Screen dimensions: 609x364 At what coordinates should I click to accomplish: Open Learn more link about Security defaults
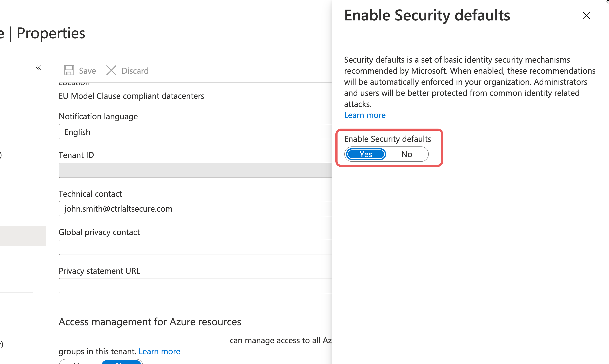pyautogui.click(x=365, y=115)
